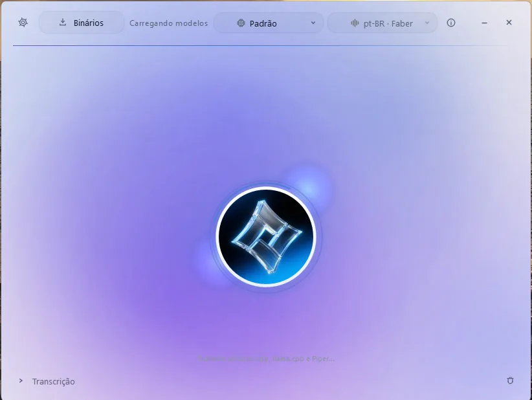This screenshot has width=532, height=400.
Task: Open settings via the gear icon
Action: pos(23,23)
